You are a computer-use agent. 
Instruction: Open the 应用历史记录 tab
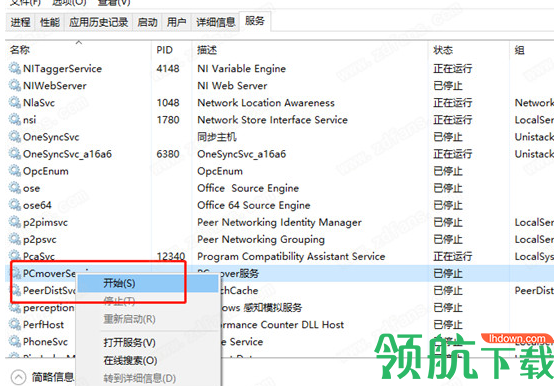[x=99, y=23]
